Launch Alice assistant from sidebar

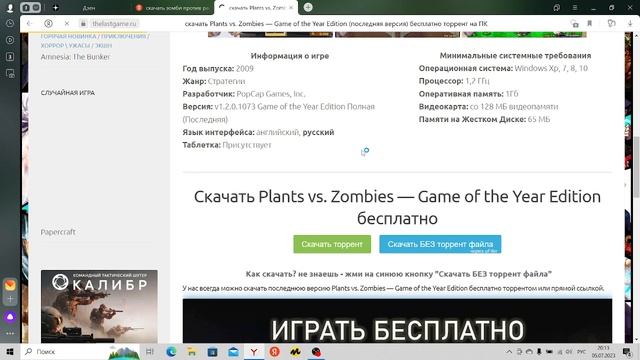(x=10, y=317)
